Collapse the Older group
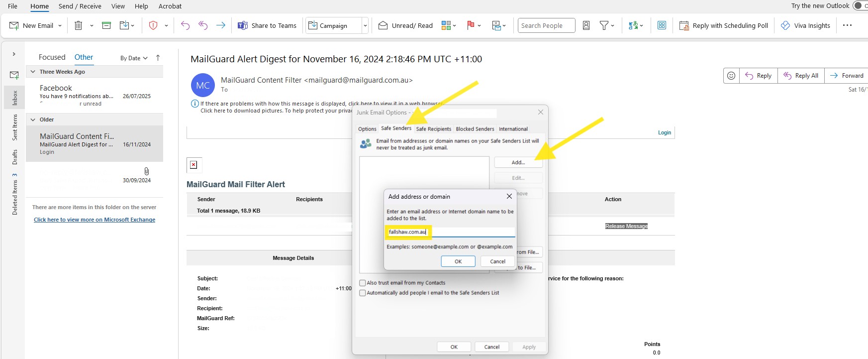This screenshot has height=359, width=868. click(x=33, y=120)
